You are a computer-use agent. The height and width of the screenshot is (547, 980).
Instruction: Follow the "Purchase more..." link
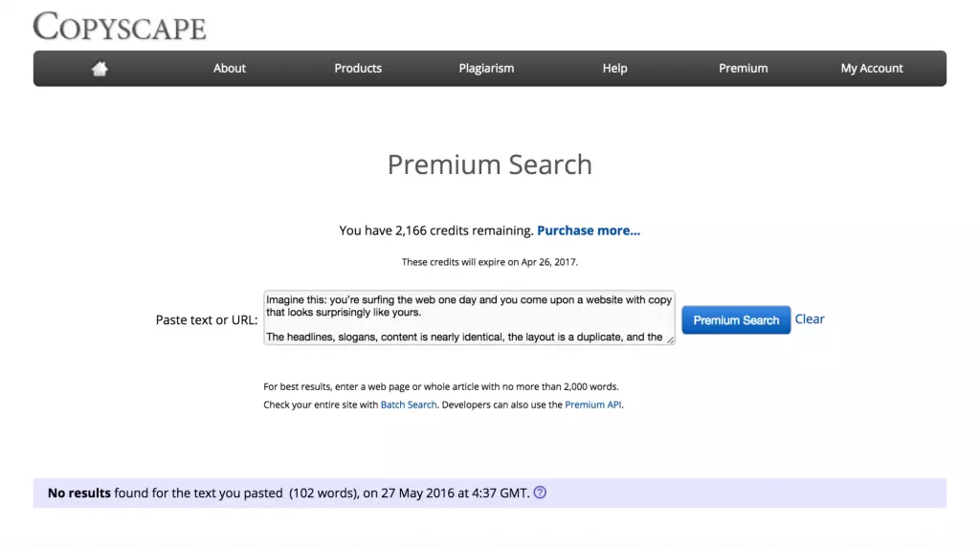(x=589, y=230)
